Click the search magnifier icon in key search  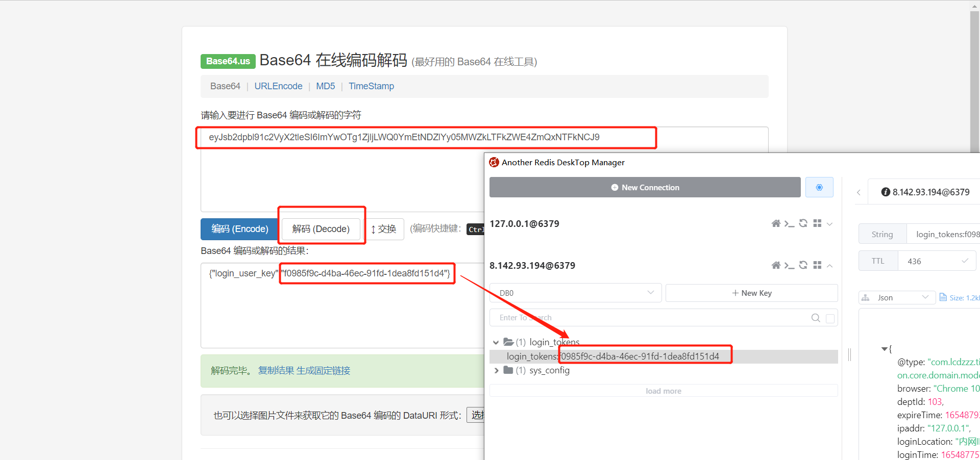[816, 318]
